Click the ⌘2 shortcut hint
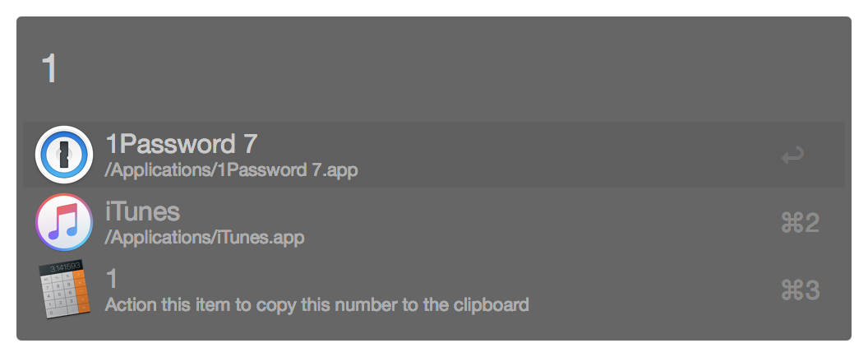Viewport: 868px width, 357px height. pos(800,223)
